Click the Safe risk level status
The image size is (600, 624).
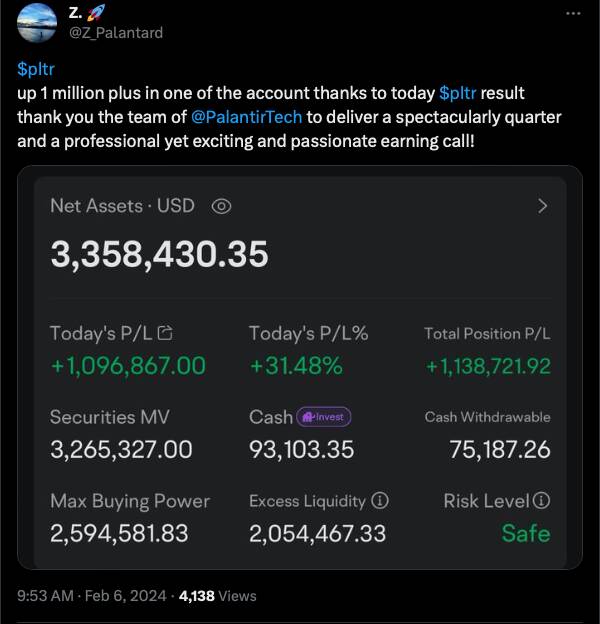point(525,533)
